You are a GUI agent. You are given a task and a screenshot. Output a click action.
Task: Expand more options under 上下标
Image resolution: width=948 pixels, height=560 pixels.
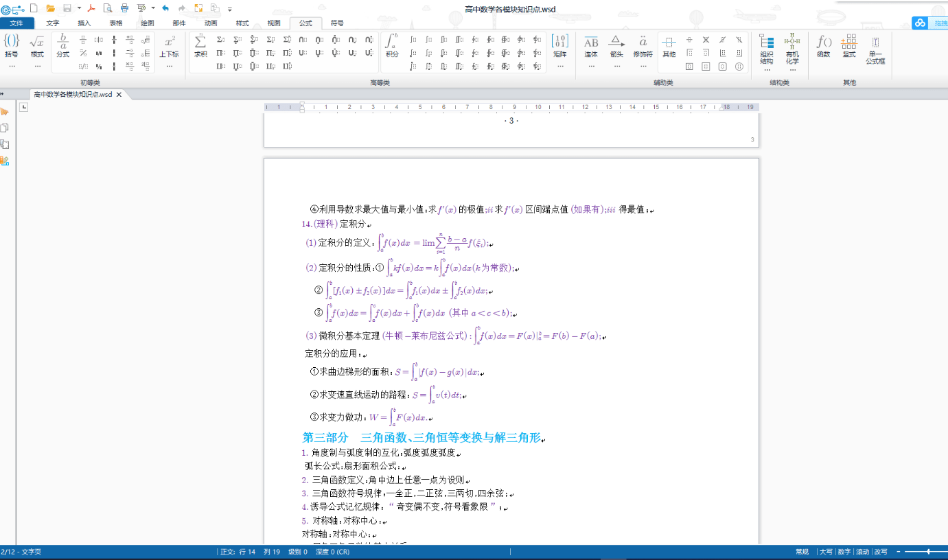pos(170,66)
